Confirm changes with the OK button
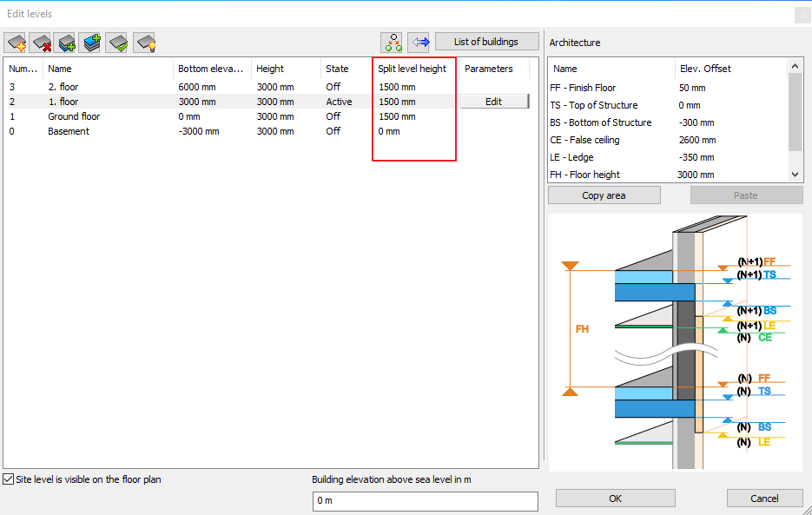Image resolution: width=812 pixels, height=515 pixels. pyautogui.click(x=615, y=498)
